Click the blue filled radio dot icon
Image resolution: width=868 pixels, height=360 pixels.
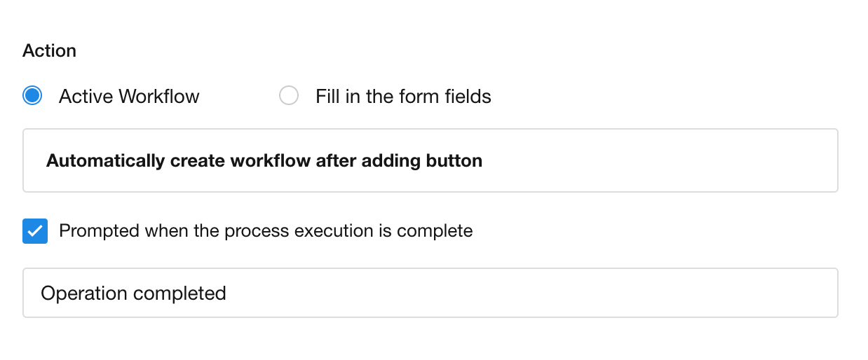(x=32, y=96)
